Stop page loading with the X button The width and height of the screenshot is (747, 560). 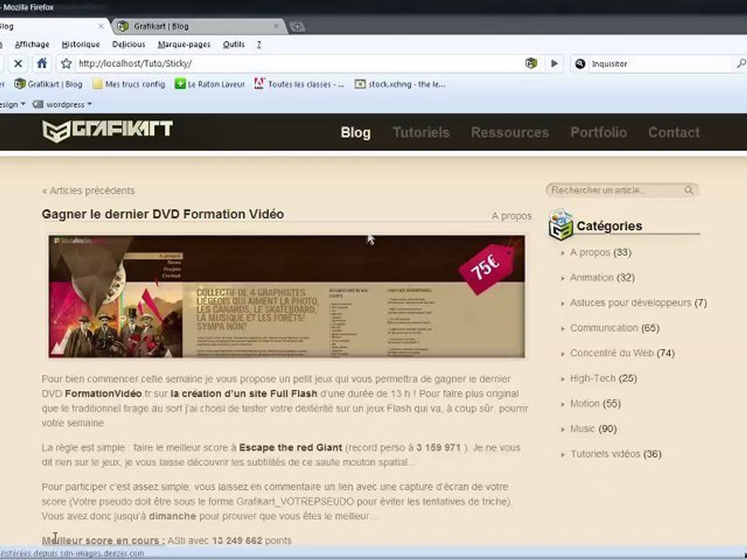point(18,63)
